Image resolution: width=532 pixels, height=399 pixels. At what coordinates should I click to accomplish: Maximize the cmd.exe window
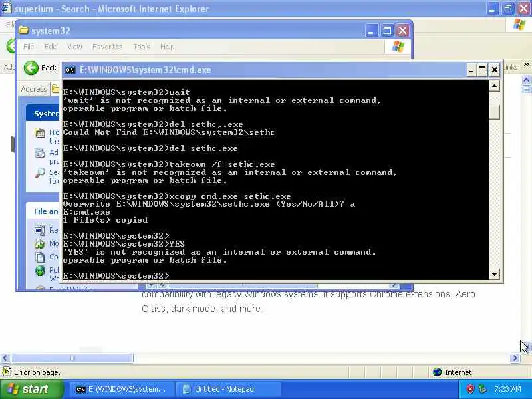click(x=482, y=70)
